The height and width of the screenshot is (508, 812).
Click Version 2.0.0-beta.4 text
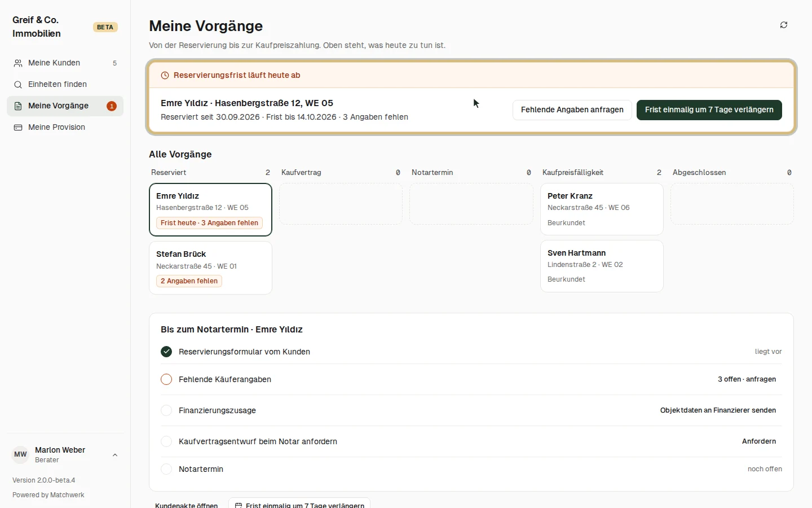pyautogui.click(x=44, y=480)
